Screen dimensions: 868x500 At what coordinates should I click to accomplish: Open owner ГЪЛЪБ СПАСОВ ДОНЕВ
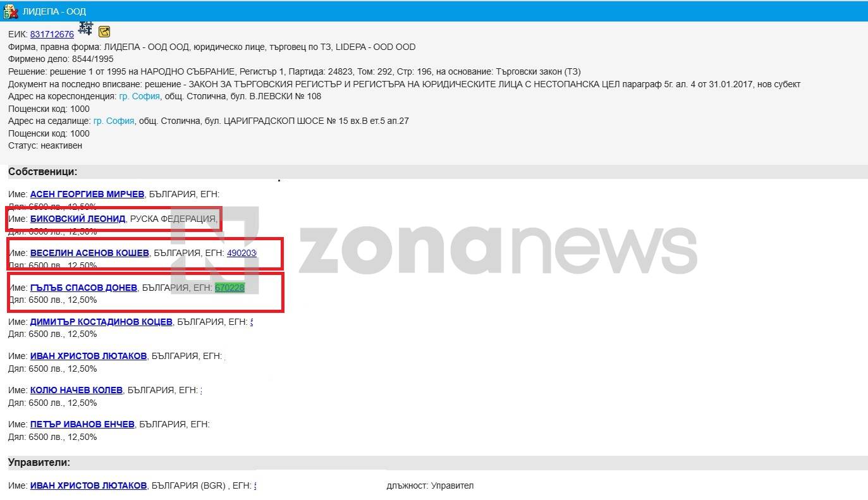(x=83, y=288)
